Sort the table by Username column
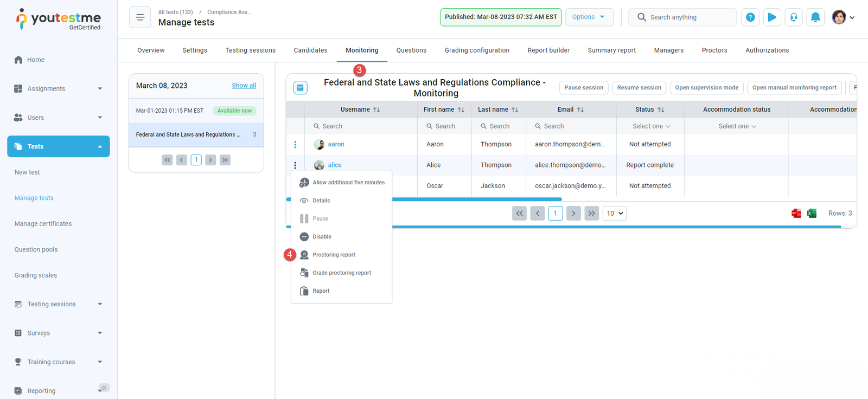 point(376,110)
